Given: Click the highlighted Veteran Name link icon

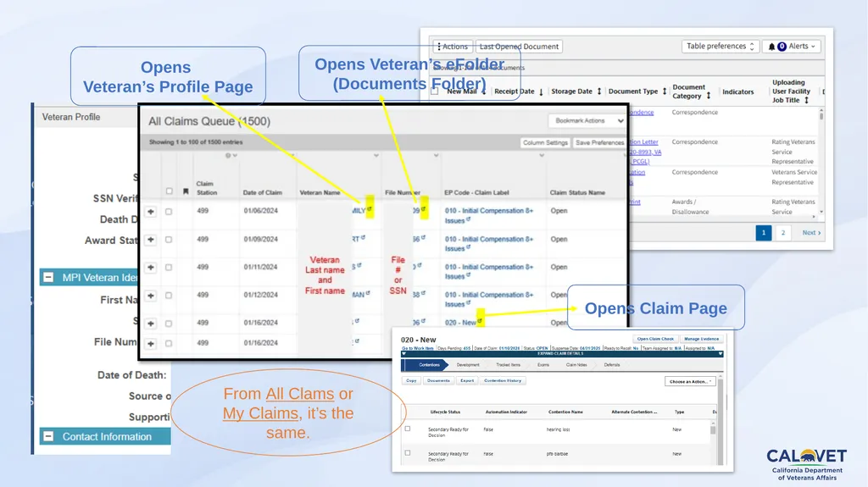Looking at the screenshot, I should coord(370,209).
